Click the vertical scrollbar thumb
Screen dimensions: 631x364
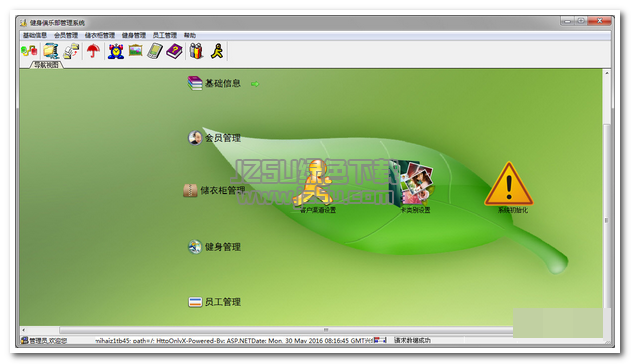point(606,220)
